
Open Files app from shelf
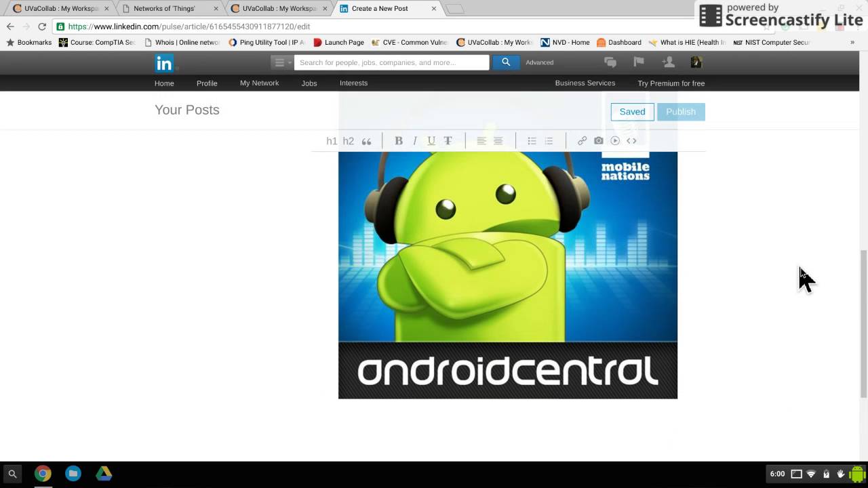(73, 474)
